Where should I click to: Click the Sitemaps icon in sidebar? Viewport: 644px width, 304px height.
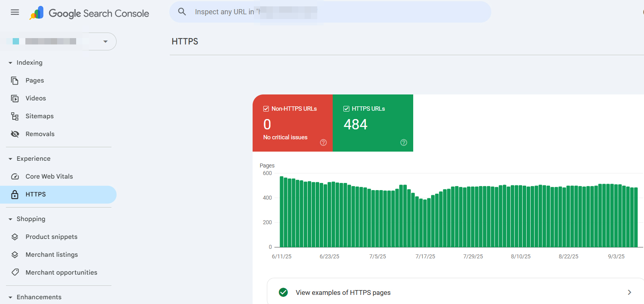coord(15,116)
